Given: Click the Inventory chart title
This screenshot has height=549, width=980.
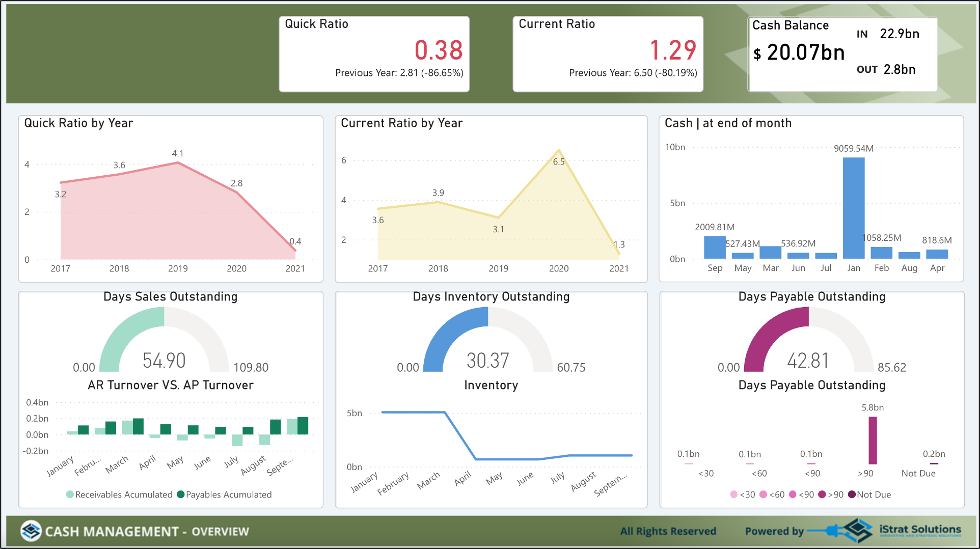Looking at the screenshot, I should click(491, 385).
